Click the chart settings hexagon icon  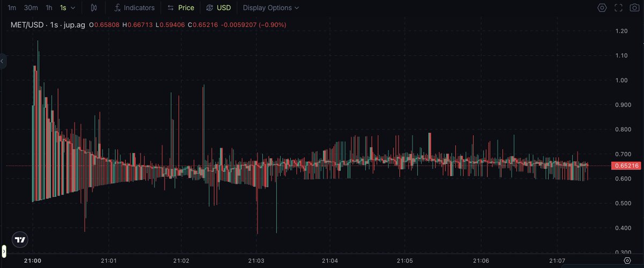pos(602,8)
